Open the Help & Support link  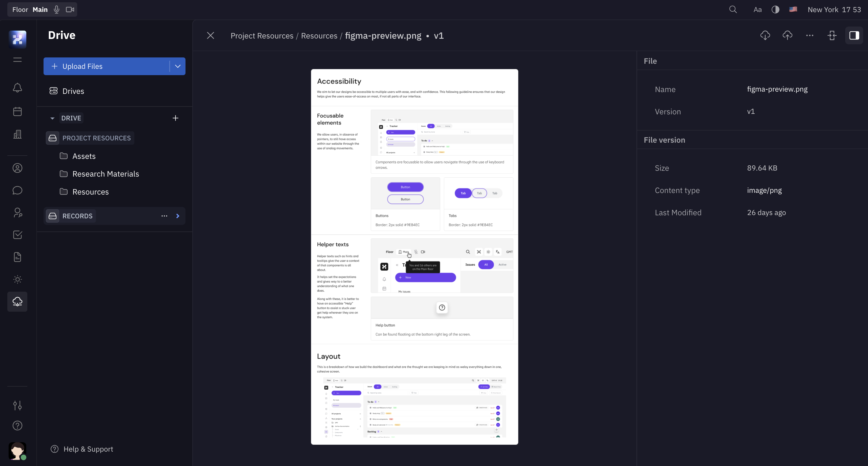click(x=88, y=449)
